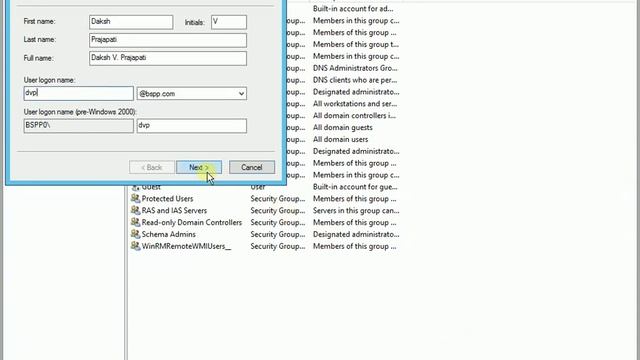Viewport: 640px width, 360px height.
Task: Click description 'Members of this group t...'
Action: click(356, 44)
